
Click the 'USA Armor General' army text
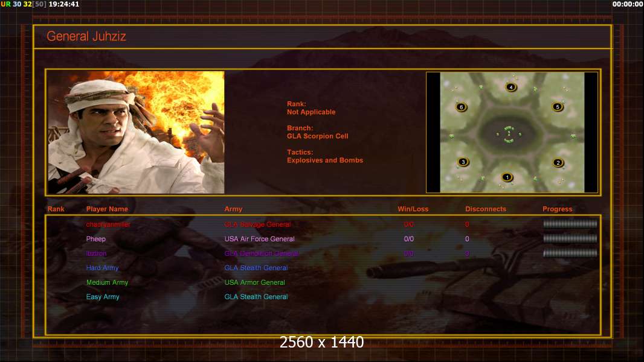click(254, 282)
